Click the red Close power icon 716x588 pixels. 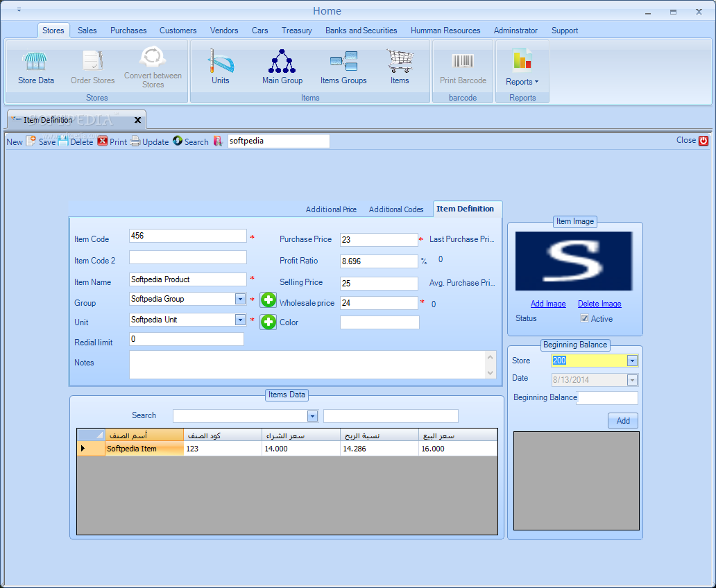click(x=704, y=141)
